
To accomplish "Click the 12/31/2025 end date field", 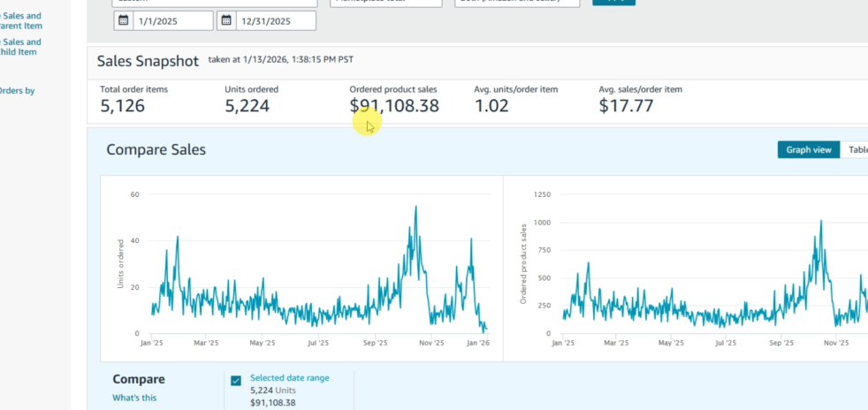I will 275,21.
